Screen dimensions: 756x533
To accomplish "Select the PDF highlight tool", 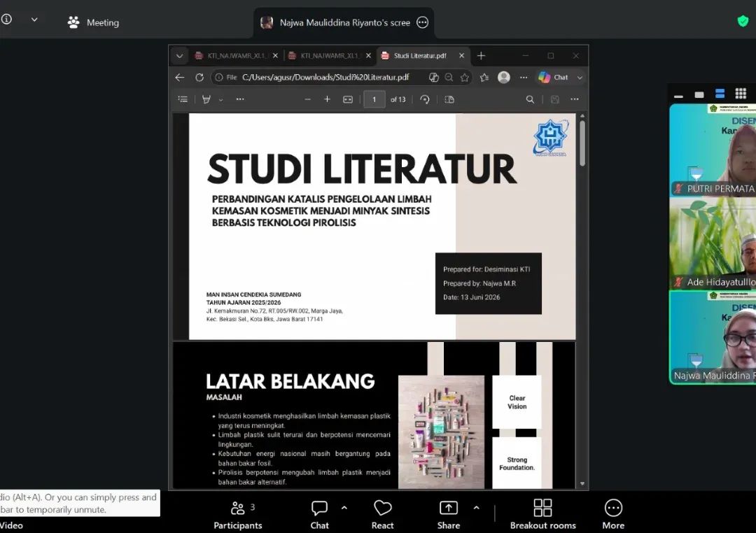I will tap(206, 99).
